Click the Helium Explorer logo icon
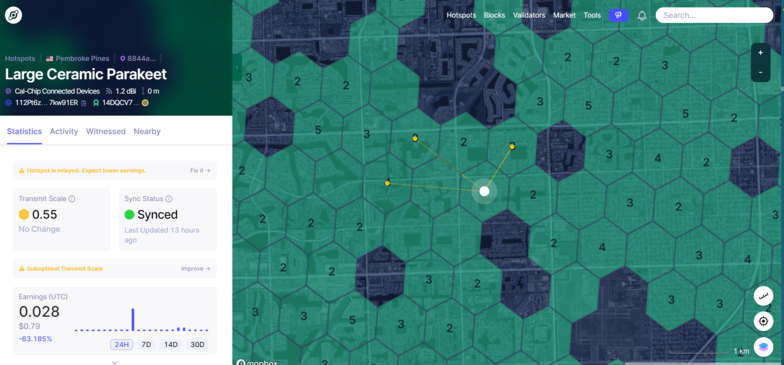Screen dimensions: 784x365 [13, 16]
